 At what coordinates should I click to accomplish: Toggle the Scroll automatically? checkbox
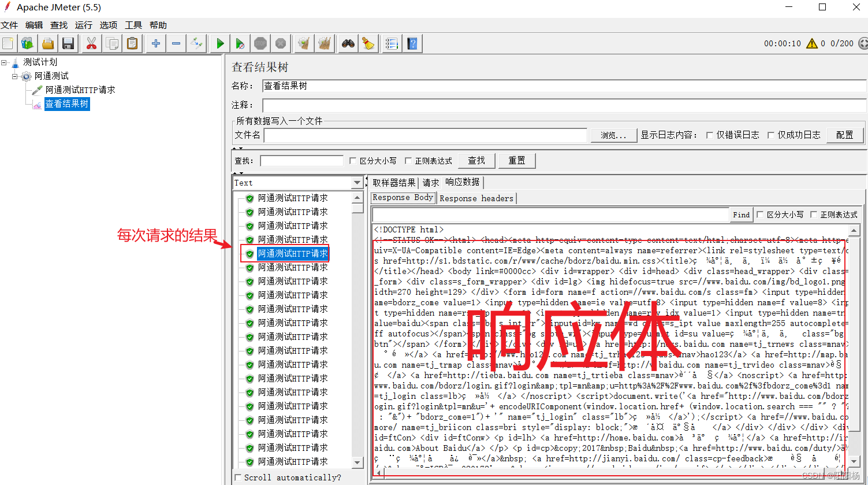(238, 477)
